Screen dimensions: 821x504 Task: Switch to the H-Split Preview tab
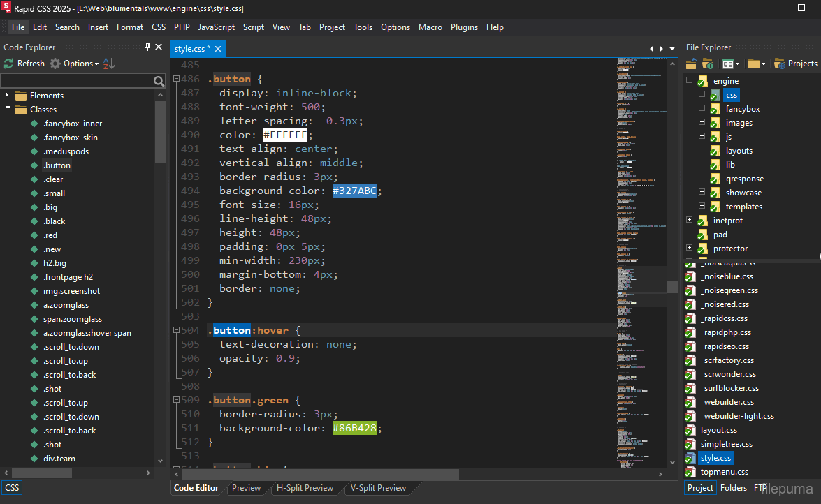(x=305, y=488)
